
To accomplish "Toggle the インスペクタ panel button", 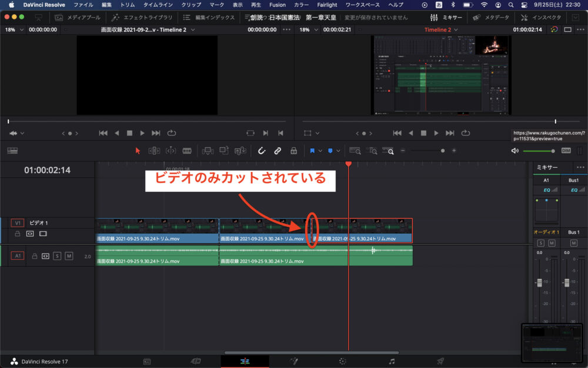I will 541,18.
